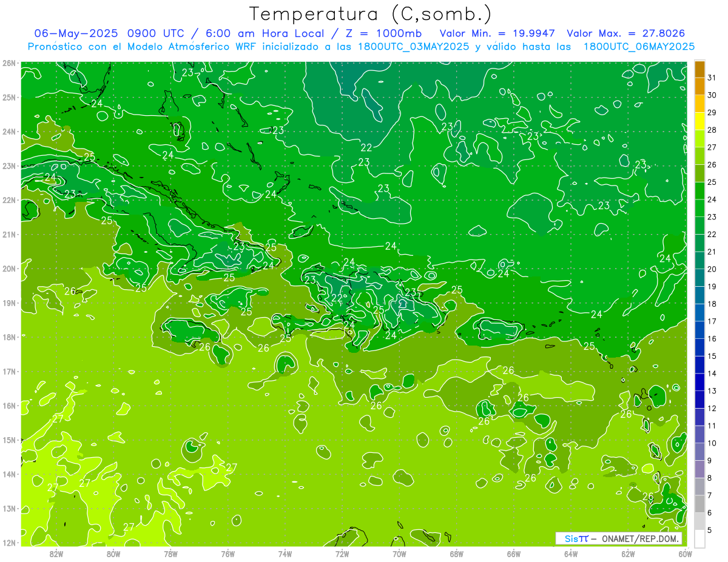The height and width of the screenshot is (562, 728).
Task: Click the 24N latitude axis label
Action: pos(8,132)
